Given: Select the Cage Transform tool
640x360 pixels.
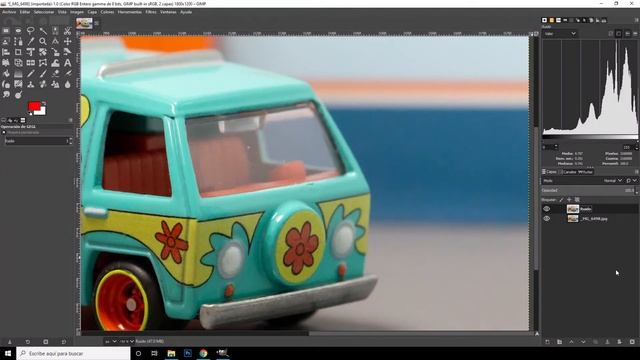Looking at the screenshot, I should tap(43, 62).
